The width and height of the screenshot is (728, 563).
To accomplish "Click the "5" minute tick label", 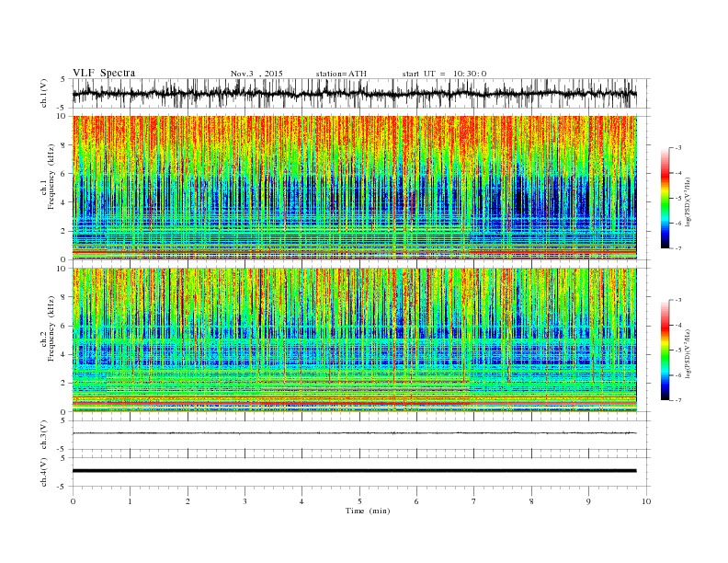I will pos(359,501).
